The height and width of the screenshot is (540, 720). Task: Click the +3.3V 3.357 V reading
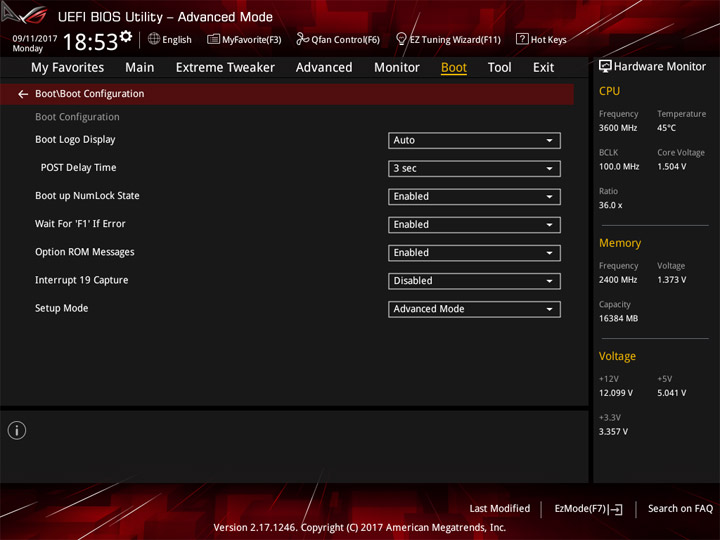[613, 432]
